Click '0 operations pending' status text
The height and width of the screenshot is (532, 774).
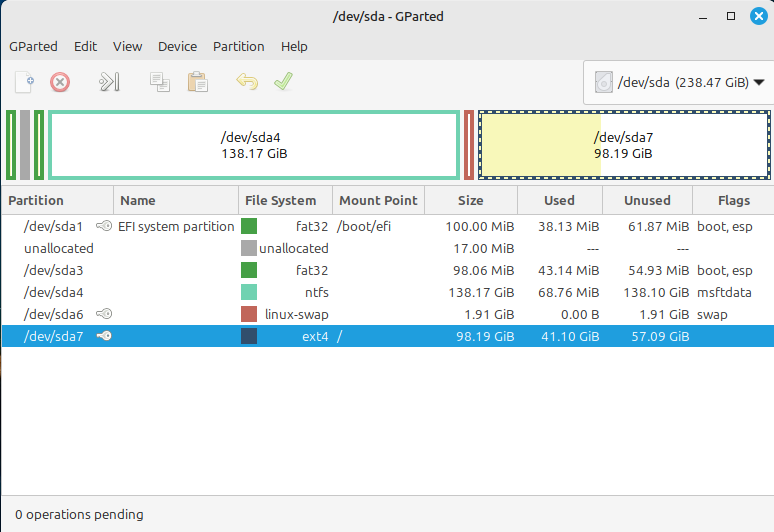(79, 514)
